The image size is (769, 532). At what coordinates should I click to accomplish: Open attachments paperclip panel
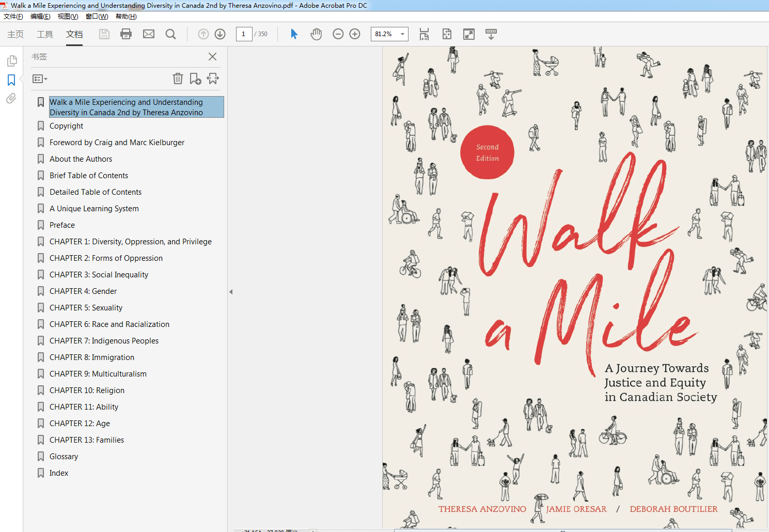pyautogui.click(x=11, y=98)
